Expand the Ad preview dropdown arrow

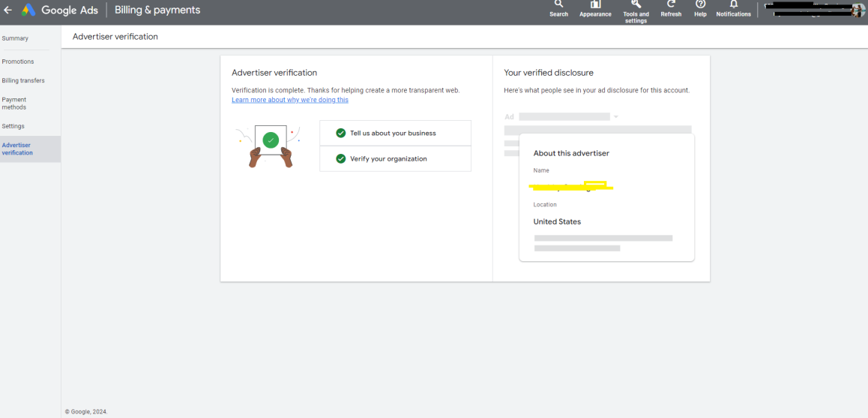click(x=615, y=117)
